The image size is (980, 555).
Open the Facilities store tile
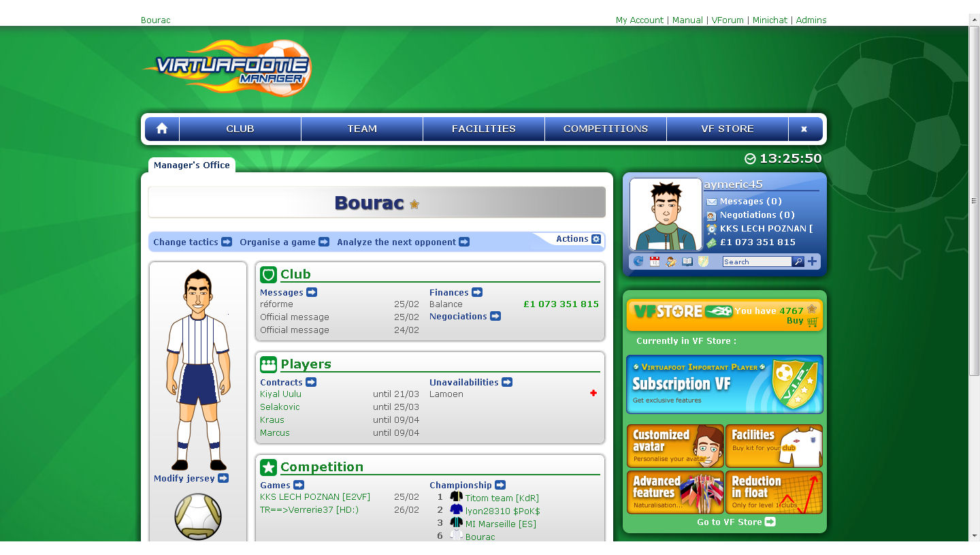coord(774,446)
